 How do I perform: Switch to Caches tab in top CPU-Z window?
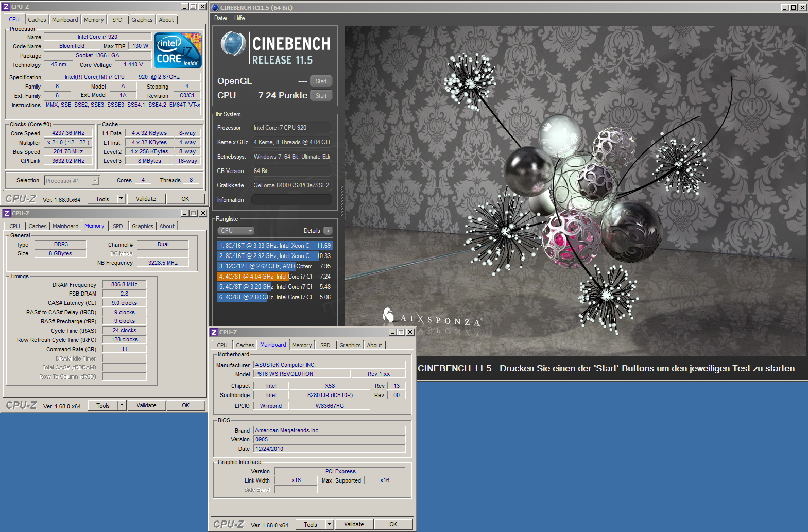click(x=37, y=20)
